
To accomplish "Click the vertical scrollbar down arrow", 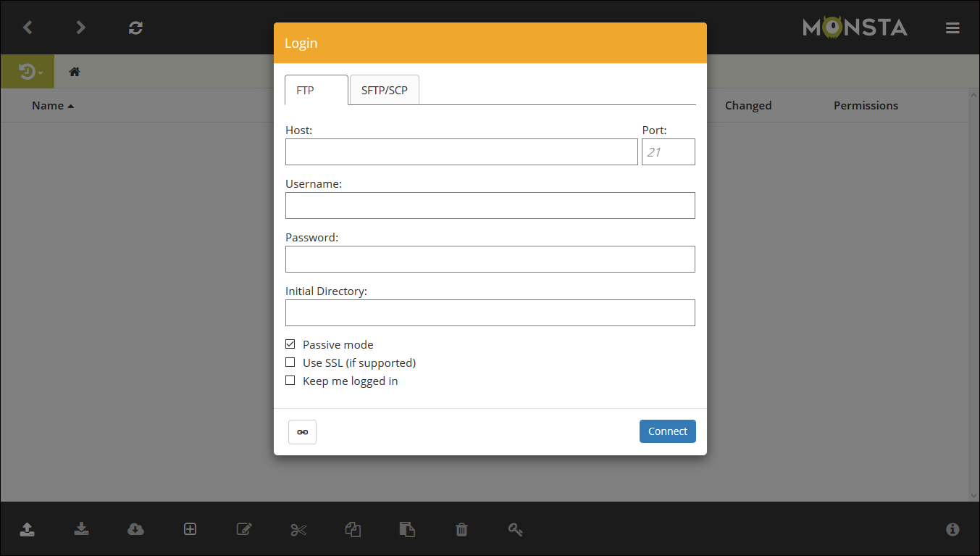I will tap(973, 496).
